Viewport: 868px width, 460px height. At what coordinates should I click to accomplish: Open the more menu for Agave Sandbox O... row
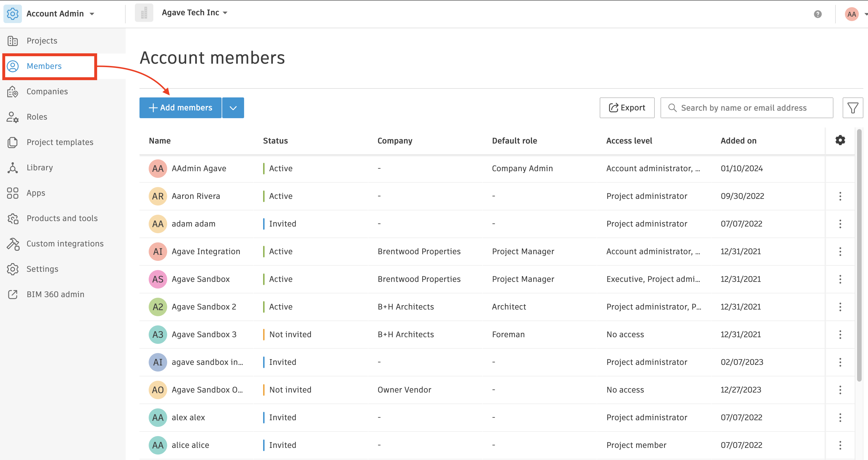click(x=840, y=390)
